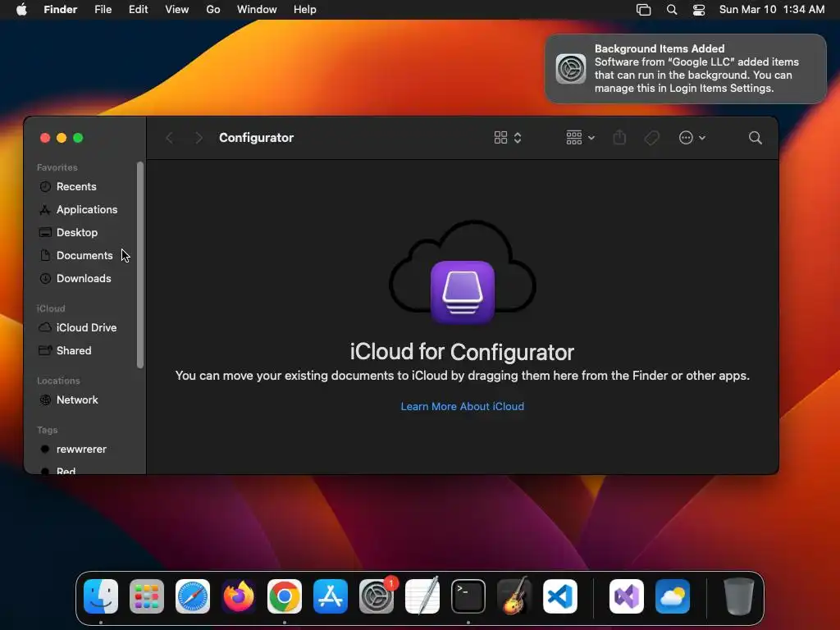The width and height of the screenshot is (840, 630).
Task: Open Google Chrome from the Dock
Action: point(285,596)
